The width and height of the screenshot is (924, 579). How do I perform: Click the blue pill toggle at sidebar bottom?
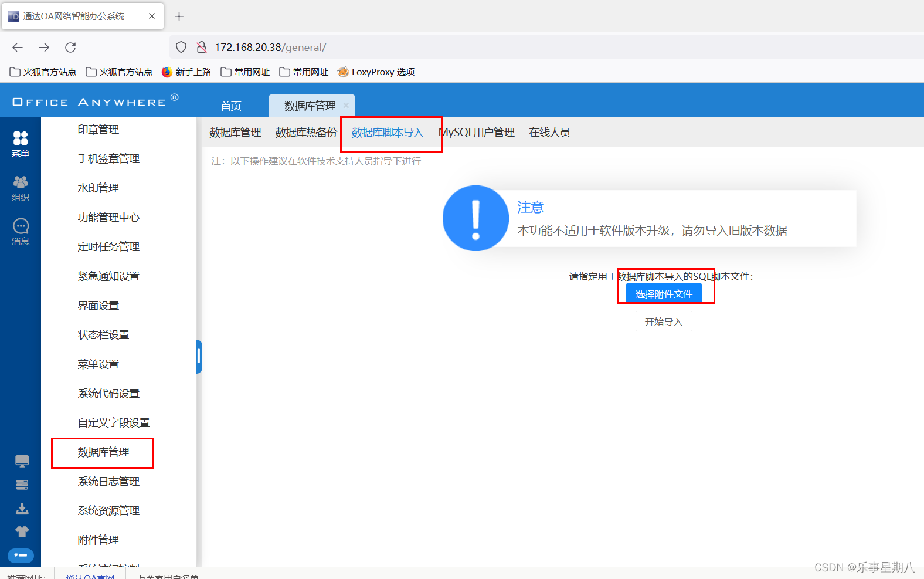click(21, 555)
